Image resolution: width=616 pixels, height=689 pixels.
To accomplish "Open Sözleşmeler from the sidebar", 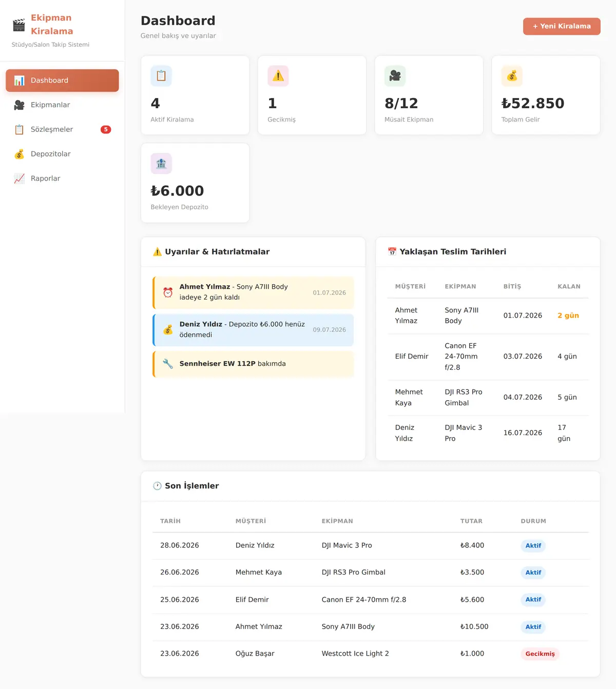I will click(62, 130).
